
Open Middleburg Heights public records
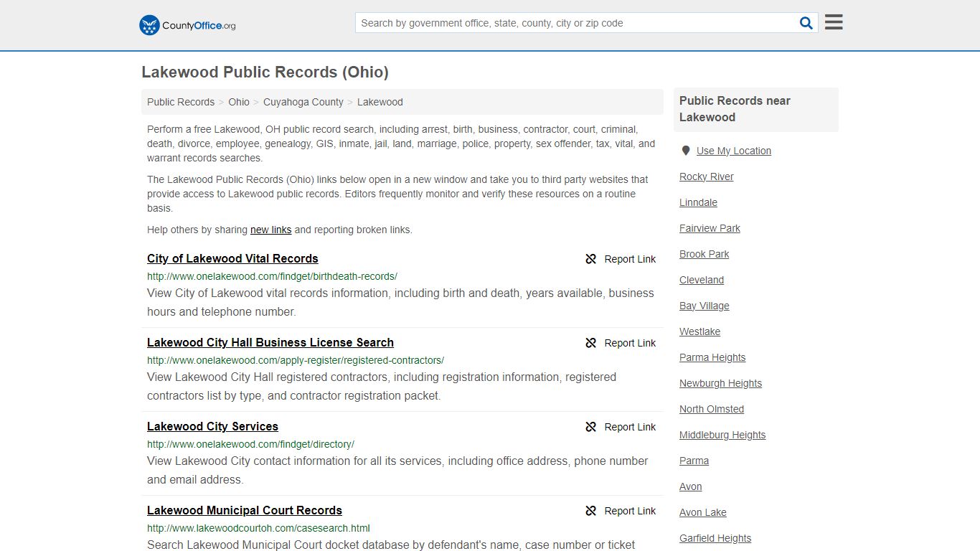pyautogui.click(x=722, y=435)
